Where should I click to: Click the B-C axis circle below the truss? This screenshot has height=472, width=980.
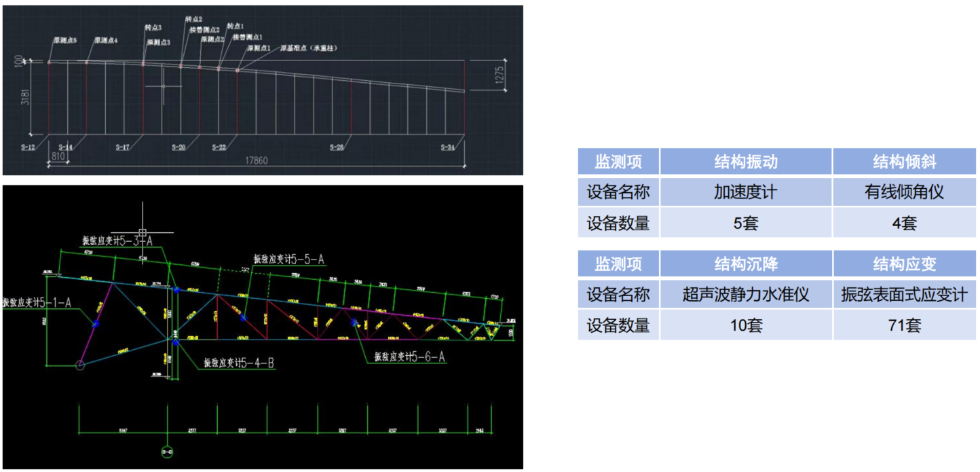tap(166, 451)
